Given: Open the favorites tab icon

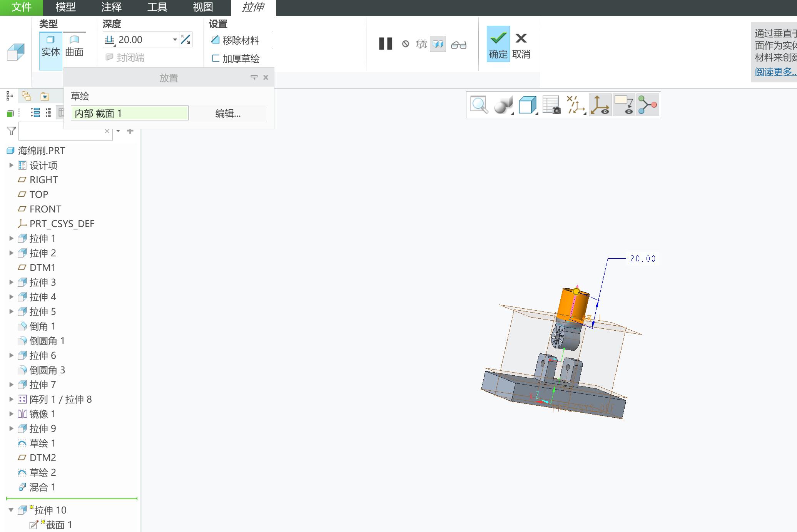Looking at the screenshot, I should coord(45,96).
